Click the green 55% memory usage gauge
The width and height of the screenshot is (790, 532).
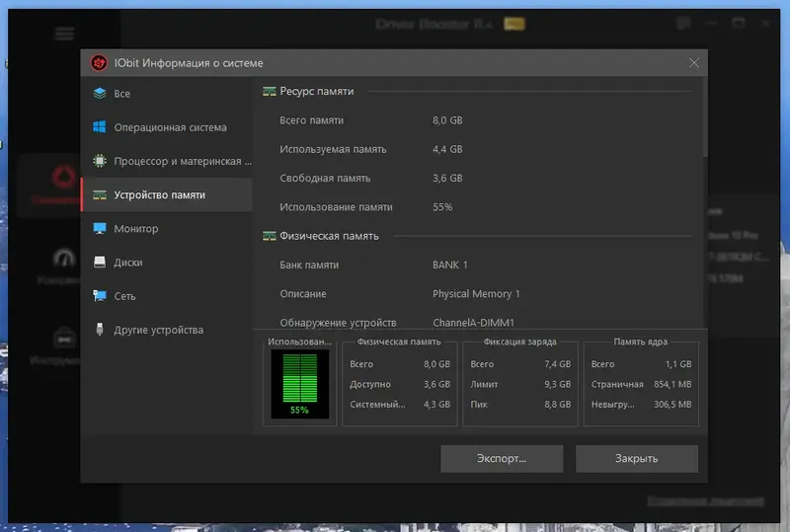300,384
